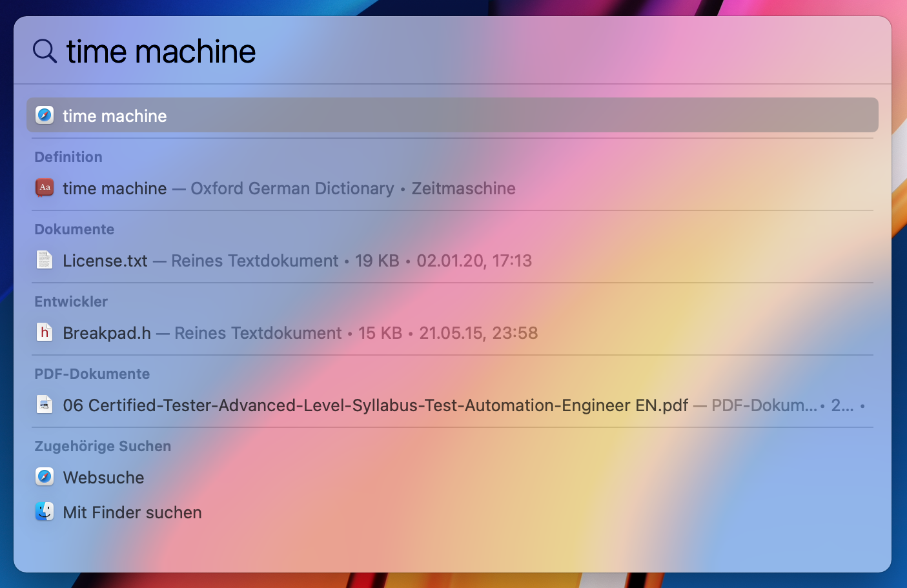This screenshot has width=907, height=588.
Task: Click the '02.01.20, 17:13' date text
Action: pos(474,260)
